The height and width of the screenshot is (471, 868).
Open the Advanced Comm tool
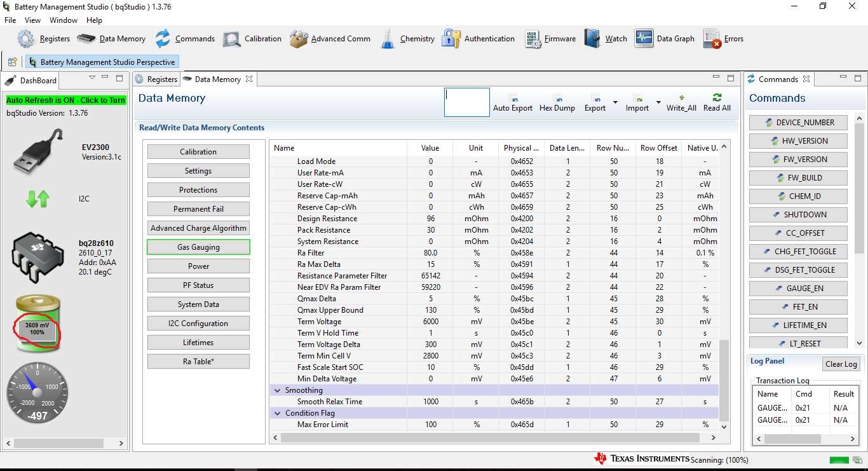pos(330,39)
